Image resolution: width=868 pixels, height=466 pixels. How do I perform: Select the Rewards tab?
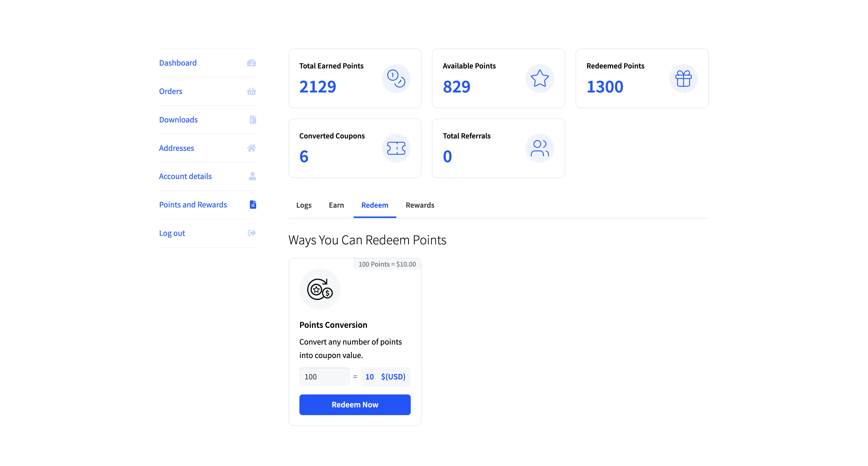pyautogui.click(x=420, y=205)
